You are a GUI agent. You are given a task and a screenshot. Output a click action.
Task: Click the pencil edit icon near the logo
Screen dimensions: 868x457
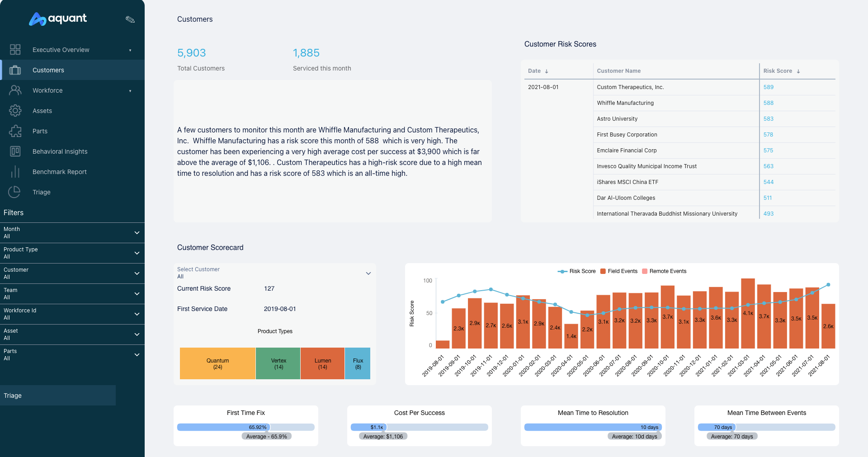click(x=130, y=19)
